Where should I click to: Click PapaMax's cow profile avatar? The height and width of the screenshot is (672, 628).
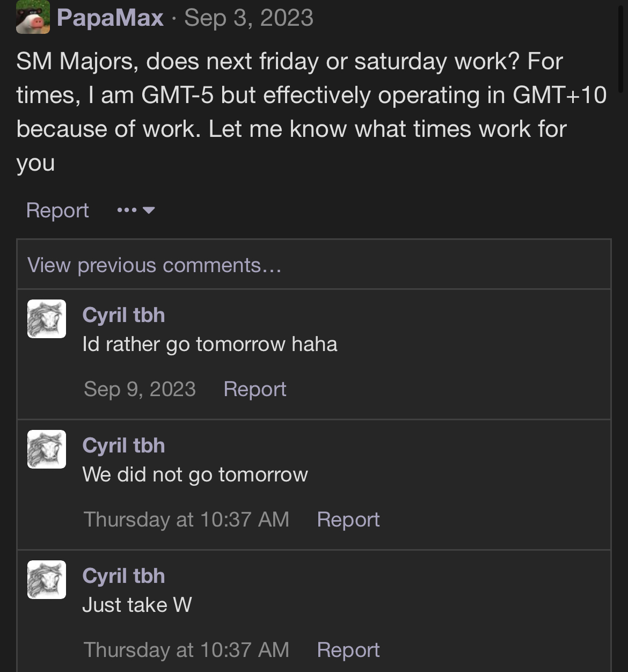click(33, 17)
